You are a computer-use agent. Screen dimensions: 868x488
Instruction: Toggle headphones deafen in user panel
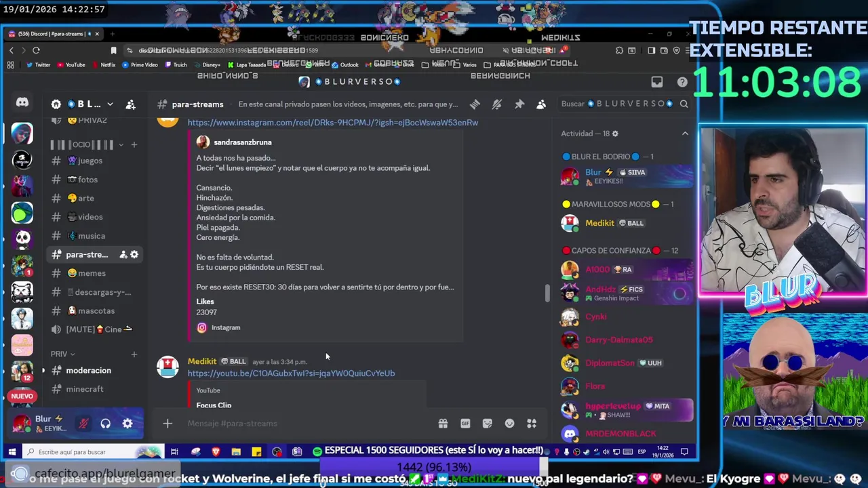point(105,424)
